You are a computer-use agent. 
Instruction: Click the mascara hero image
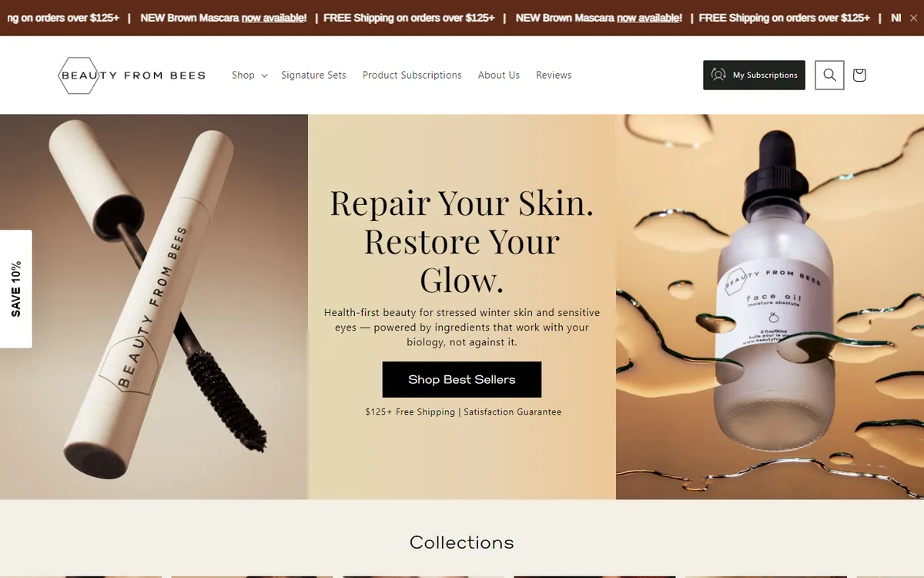154,307
